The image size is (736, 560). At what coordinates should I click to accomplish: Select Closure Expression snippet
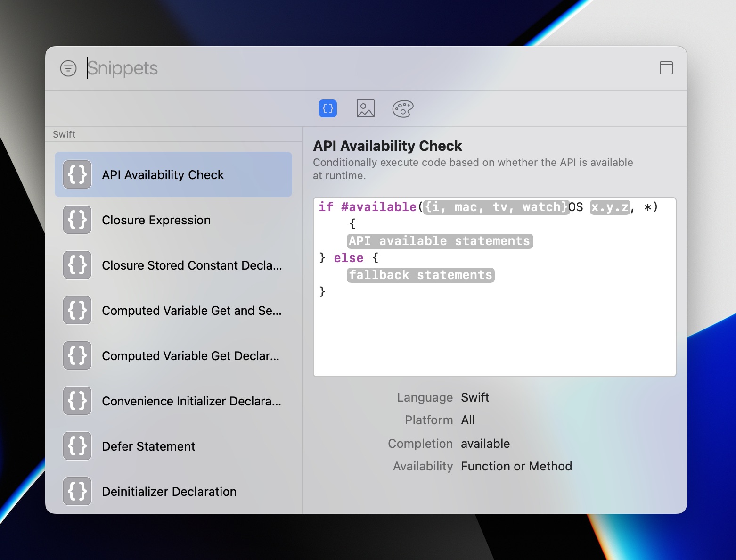tap(173, 220)
